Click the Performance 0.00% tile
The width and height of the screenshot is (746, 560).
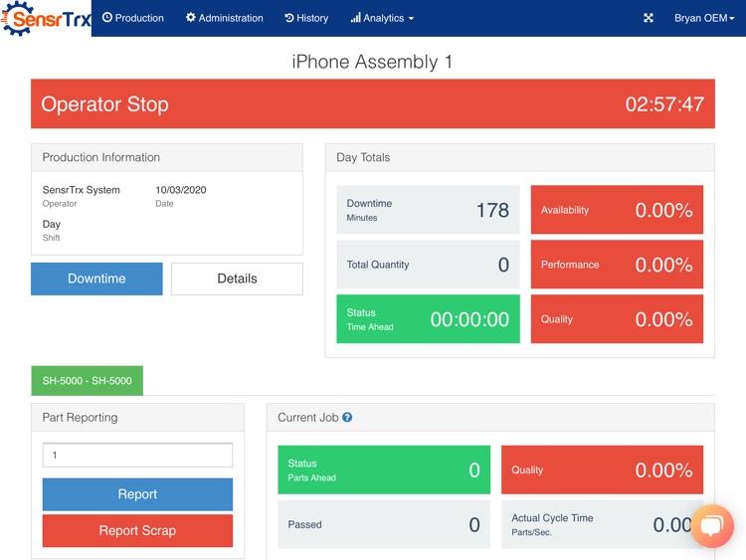click(x=617, y=265)
